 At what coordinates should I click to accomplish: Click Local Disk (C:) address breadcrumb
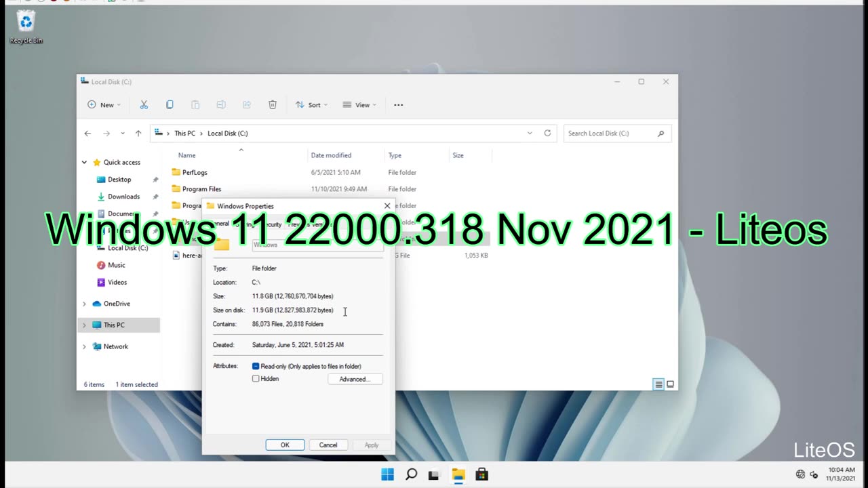click(x=228, y=134)
